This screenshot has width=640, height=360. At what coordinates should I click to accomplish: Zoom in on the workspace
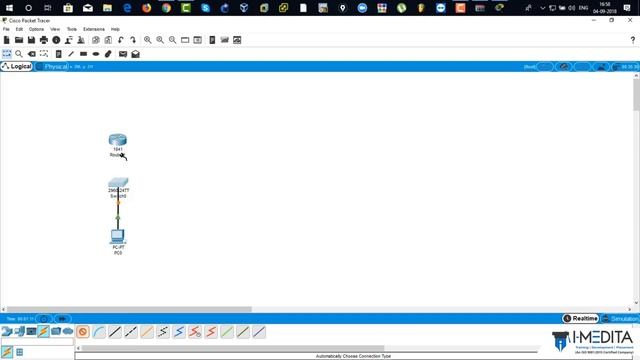(x=147, y=40)
